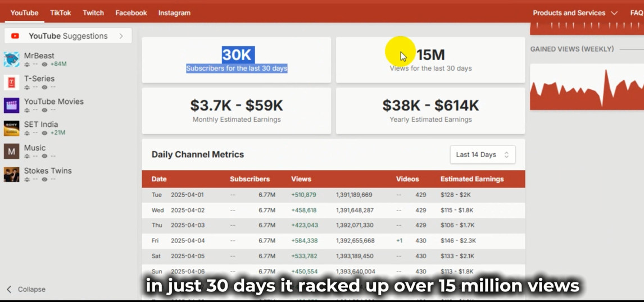Screen dimensions: 644x302
Task: Open the SET India name link
Action: click(40, 124)
